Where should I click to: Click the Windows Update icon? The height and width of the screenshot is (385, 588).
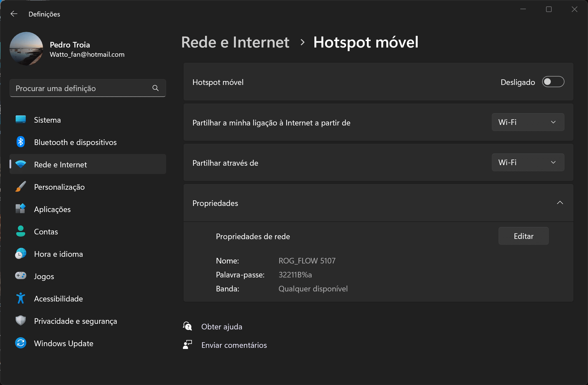click(x=21, y=343)
